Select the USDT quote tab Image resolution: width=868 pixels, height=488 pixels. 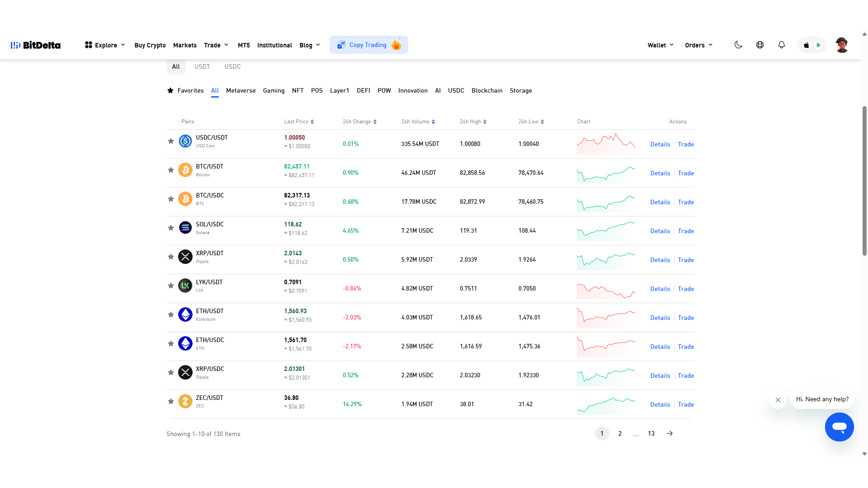tap(202, 66)
